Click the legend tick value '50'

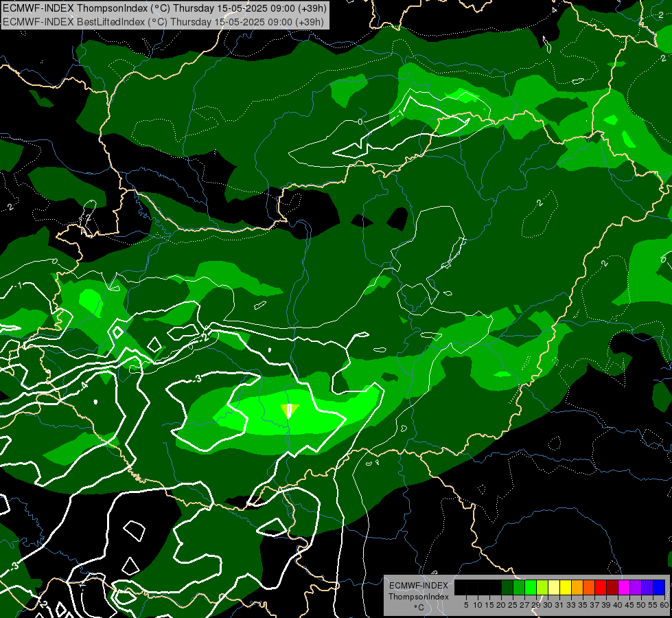[642, 605]
